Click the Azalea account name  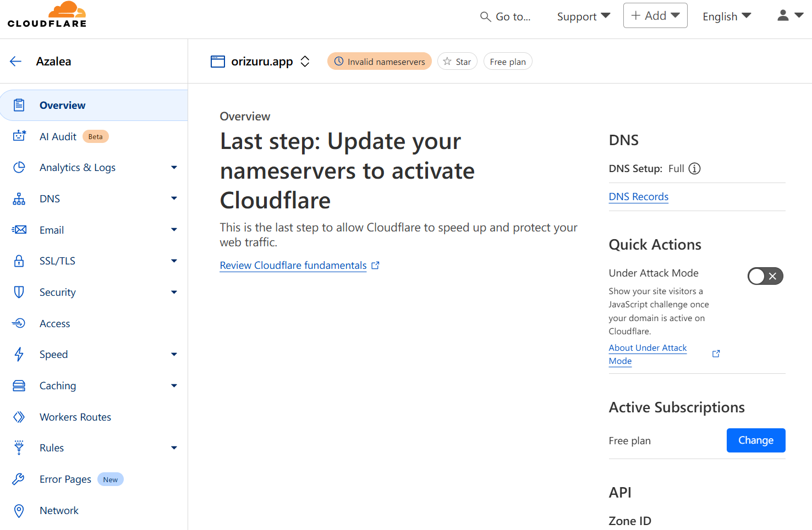pos(54,62)
